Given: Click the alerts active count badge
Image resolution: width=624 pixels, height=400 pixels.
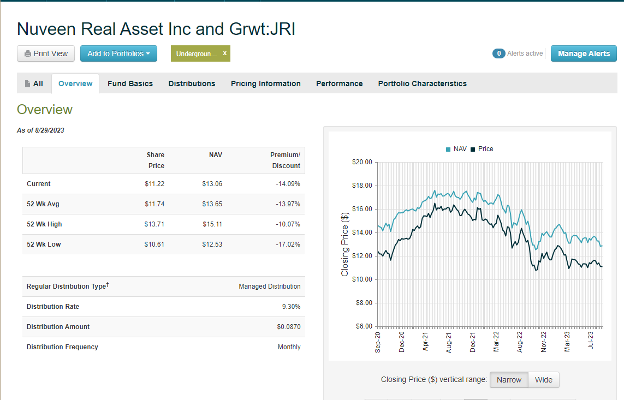Looking at the screenshot, I should click(x=497, y=53).
